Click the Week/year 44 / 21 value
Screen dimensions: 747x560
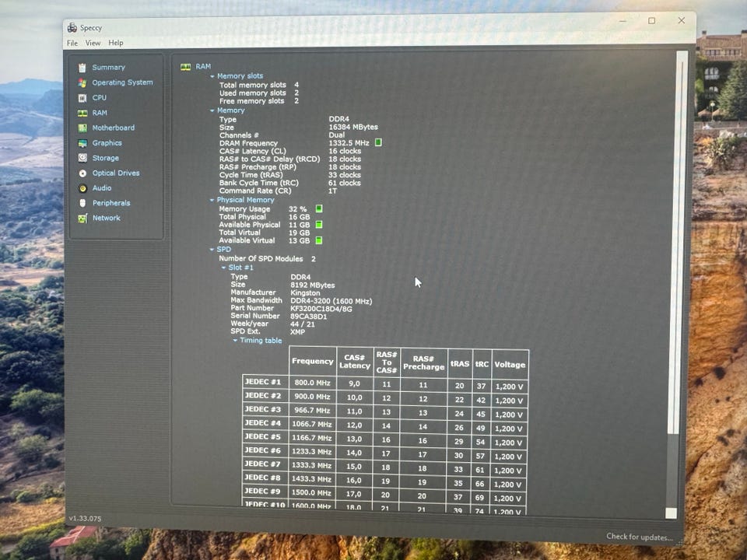tap(303, 324)
